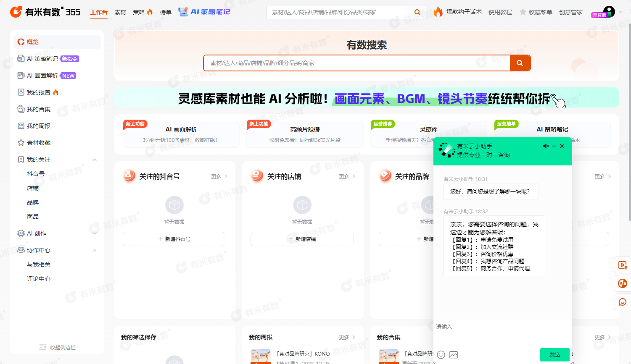
Task: Click 更多 link beside 关注的店铺
Action: pyautogui.click(x=347, y=176)
